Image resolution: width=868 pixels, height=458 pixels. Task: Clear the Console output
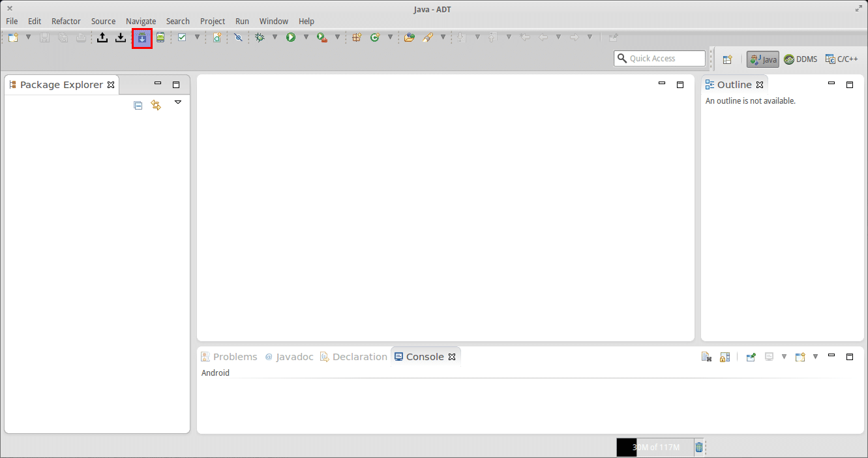[706, 357]
